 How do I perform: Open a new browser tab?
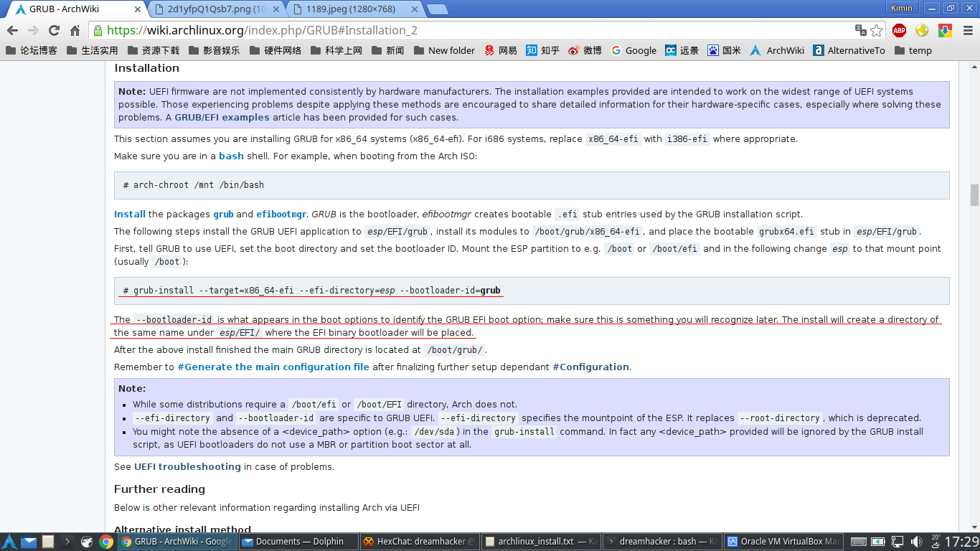[x=438, y=9]
